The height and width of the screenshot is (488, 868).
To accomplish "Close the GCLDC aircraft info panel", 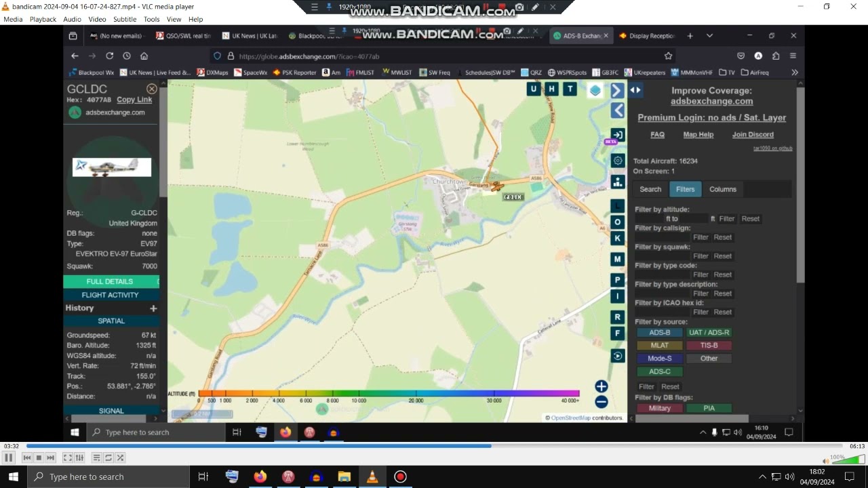I will (x=152, y=89).
